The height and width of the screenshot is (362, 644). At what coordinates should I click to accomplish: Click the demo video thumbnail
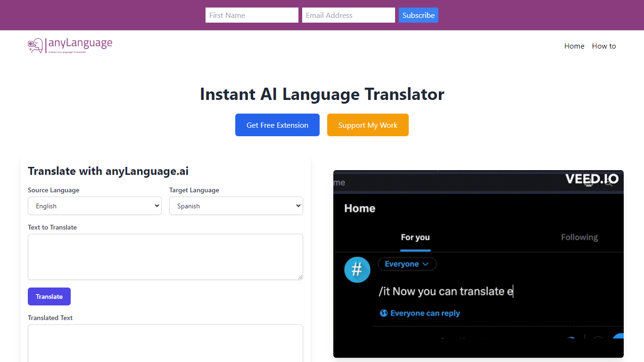[479, 264]
